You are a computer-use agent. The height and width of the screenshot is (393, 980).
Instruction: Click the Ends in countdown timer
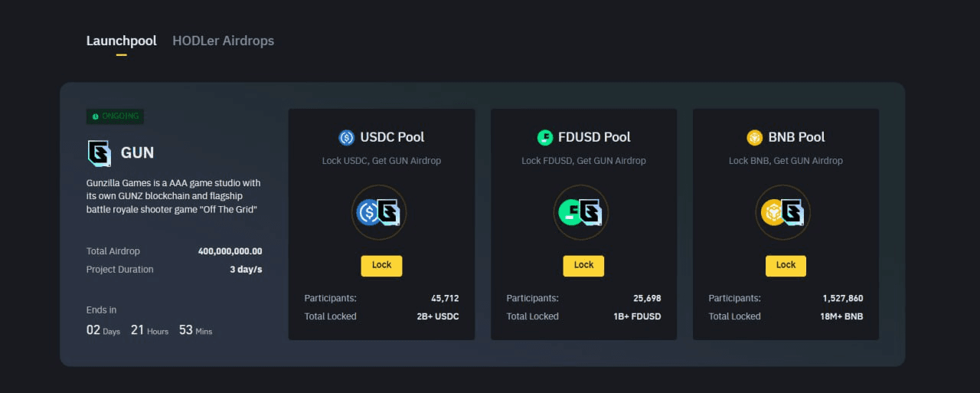pyautogui.click(x=149, y=330)
